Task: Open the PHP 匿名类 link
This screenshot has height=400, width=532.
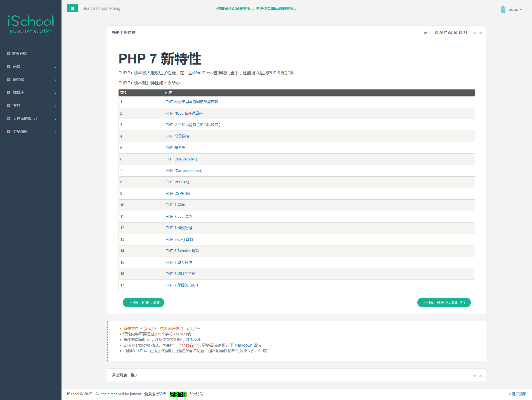Action: [x=176, y=148]
